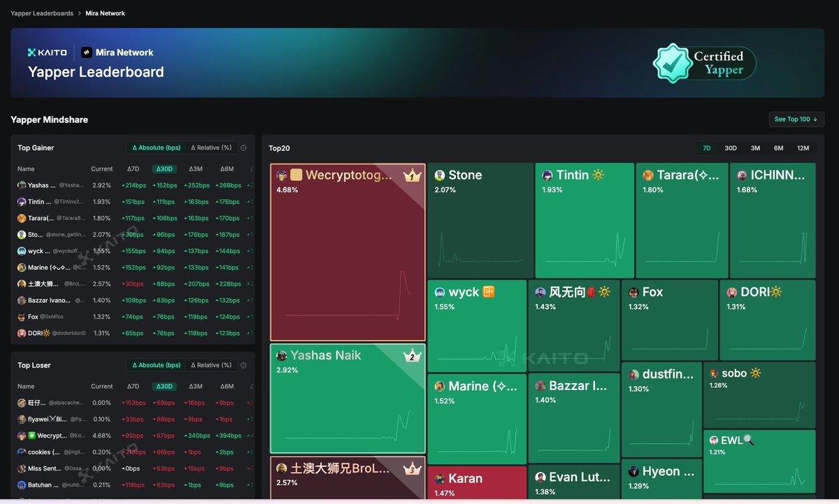Click sobo avatar in treemap tile

[714, 374]
